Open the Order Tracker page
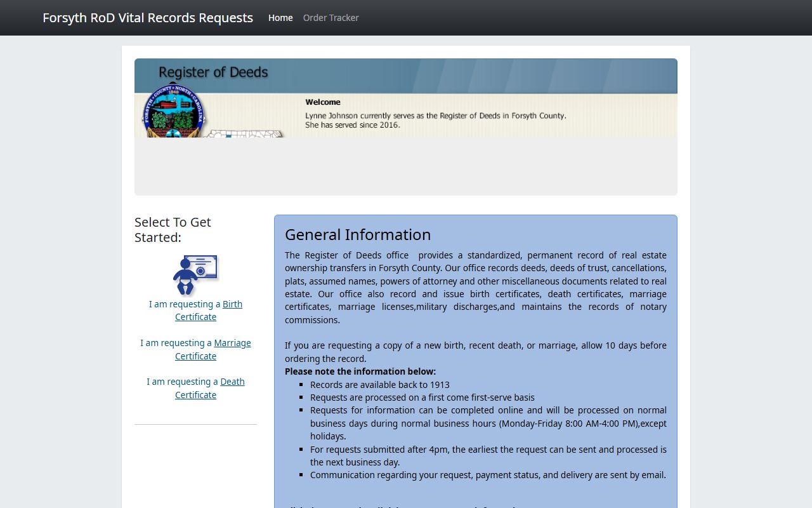Screen dimensions: 812x508 [x=331, y=18]
